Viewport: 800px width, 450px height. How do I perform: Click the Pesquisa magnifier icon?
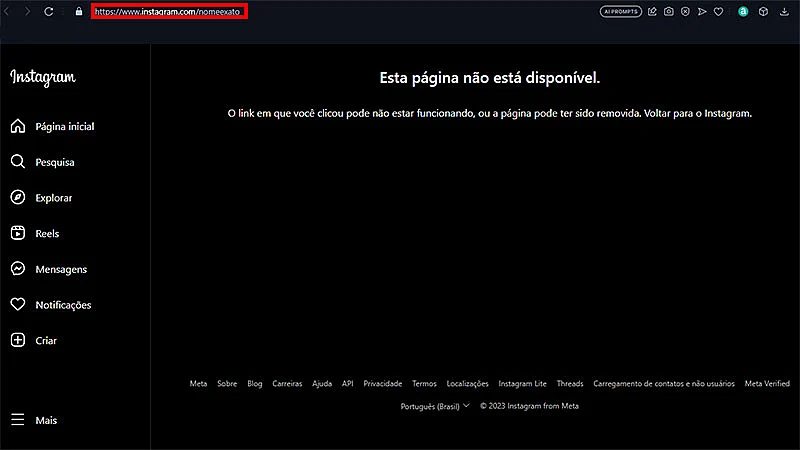click(18, 162)
